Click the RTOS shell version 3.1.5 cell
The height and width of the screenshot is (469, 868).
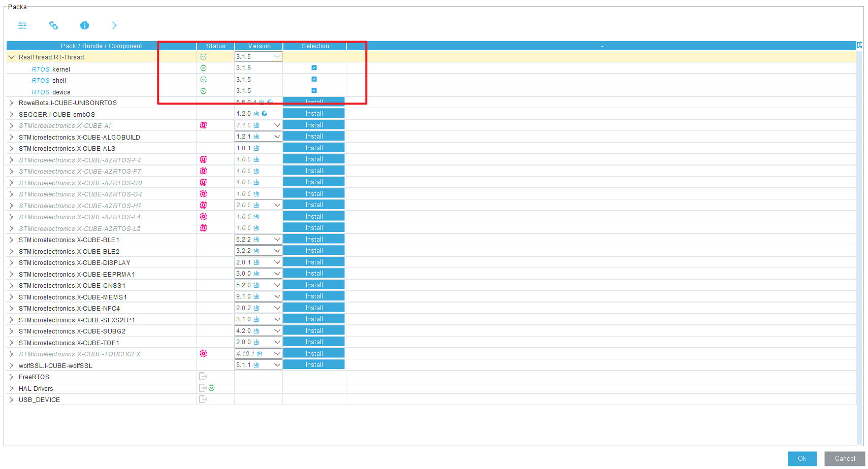258,80
